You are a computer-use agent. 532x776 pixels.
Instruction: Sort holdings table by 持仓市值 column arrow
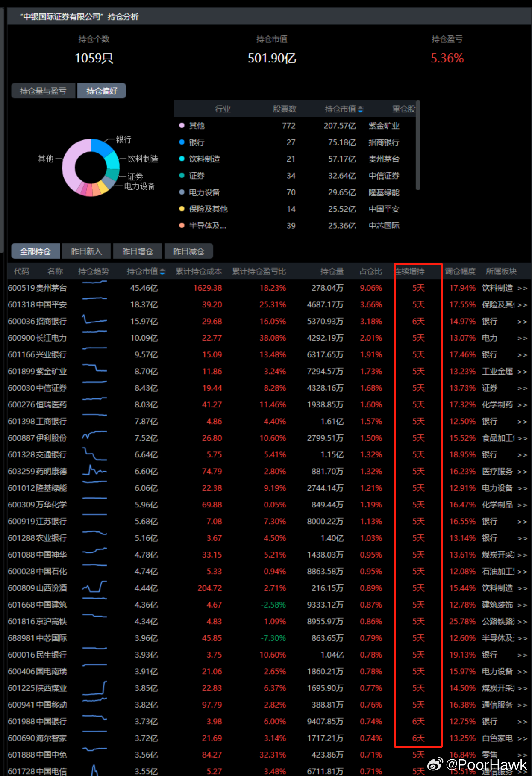point(162,272)
